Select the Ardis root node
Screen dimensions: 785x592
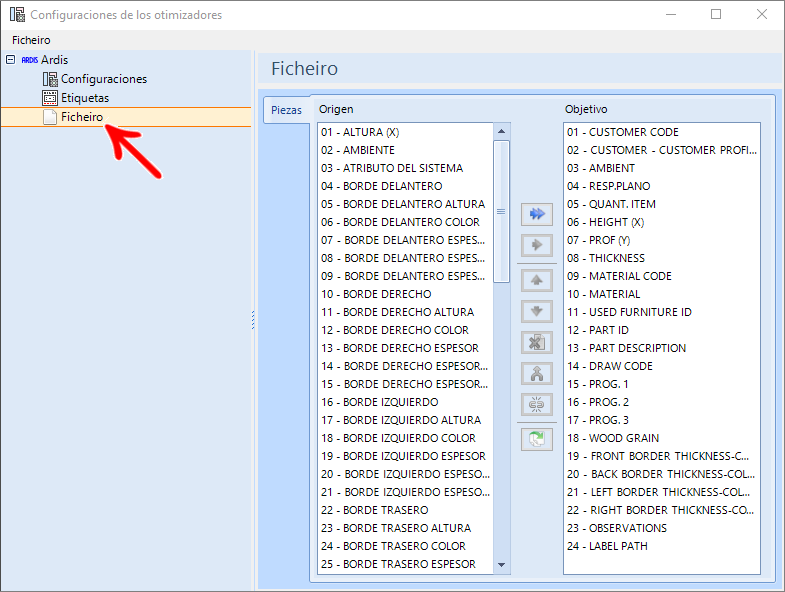tap(54, 60)
